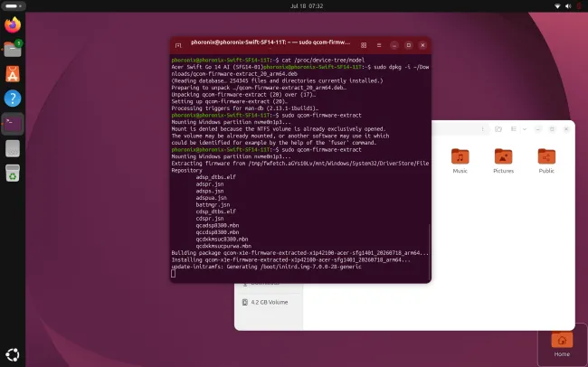
Task: Click the 'update-initramfs: Generating' line in Terminal
Action: (266, 267)
